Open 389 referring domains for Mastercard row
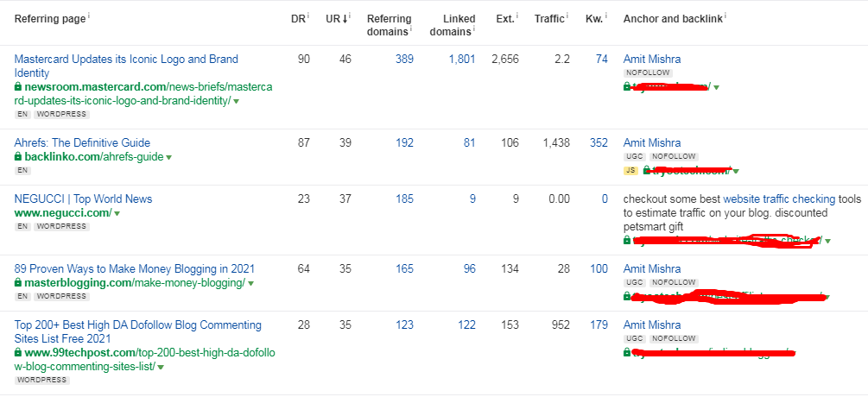This screenshot has width=868, height=397. pos(403,59)
